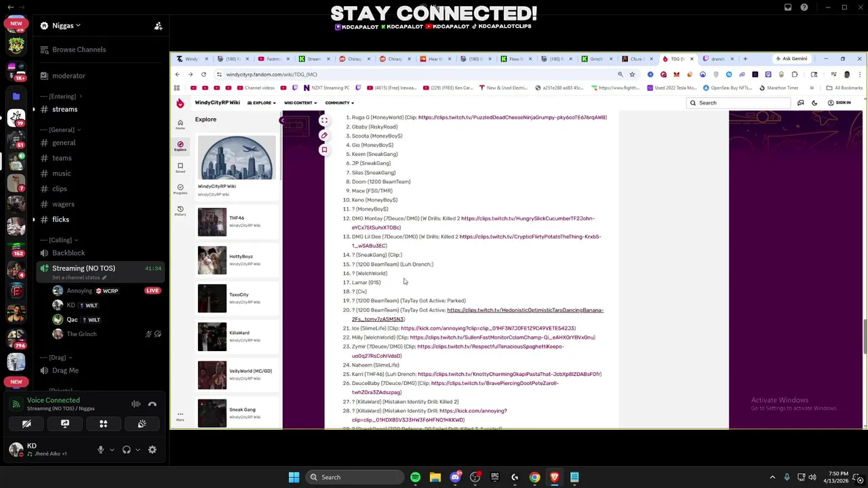The width and height of the screenshot is (868, 488).
Task: Open the Community dropdown menu
Action: point(339,103)
